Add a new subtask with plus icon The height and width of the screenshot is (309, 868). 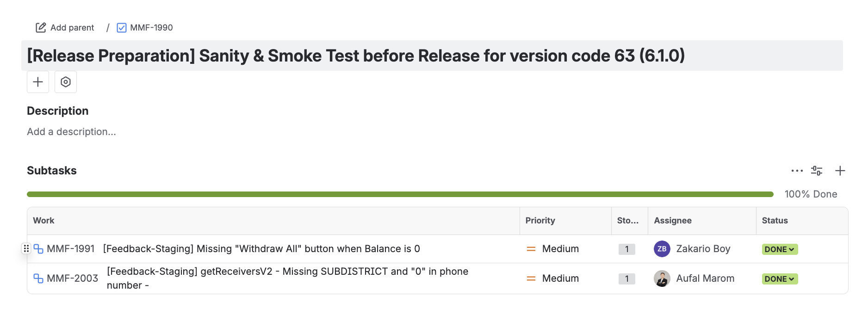pyautogui.click(x=840, y=171)
